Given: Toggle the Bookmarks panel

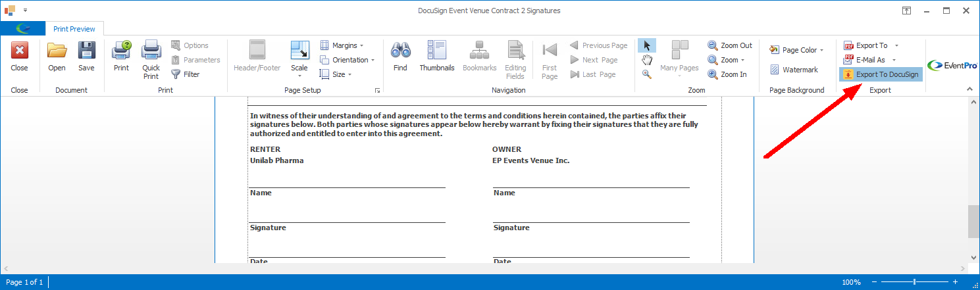Looking at the screenshot, I should point(479,57).
